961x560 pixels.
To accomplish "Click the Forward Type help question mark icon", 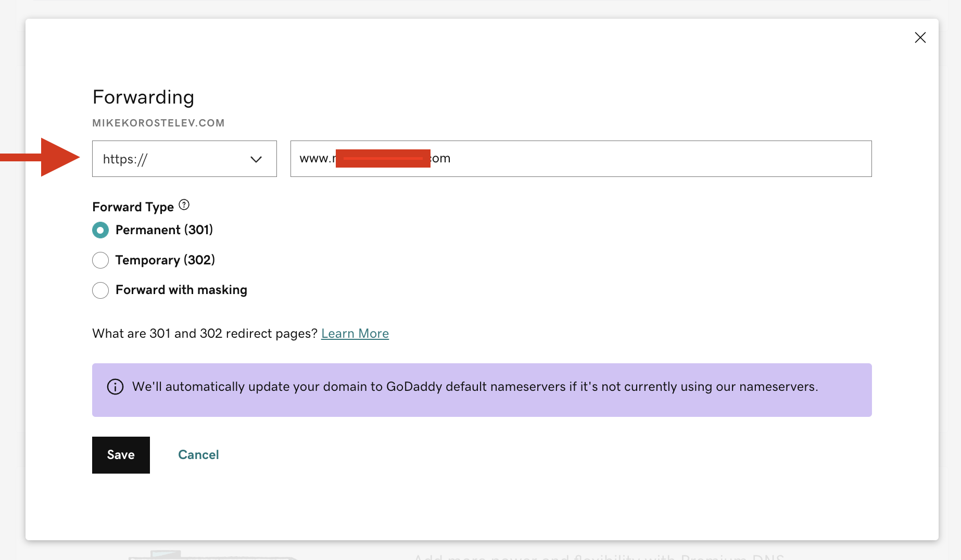I will pos(184,205).
